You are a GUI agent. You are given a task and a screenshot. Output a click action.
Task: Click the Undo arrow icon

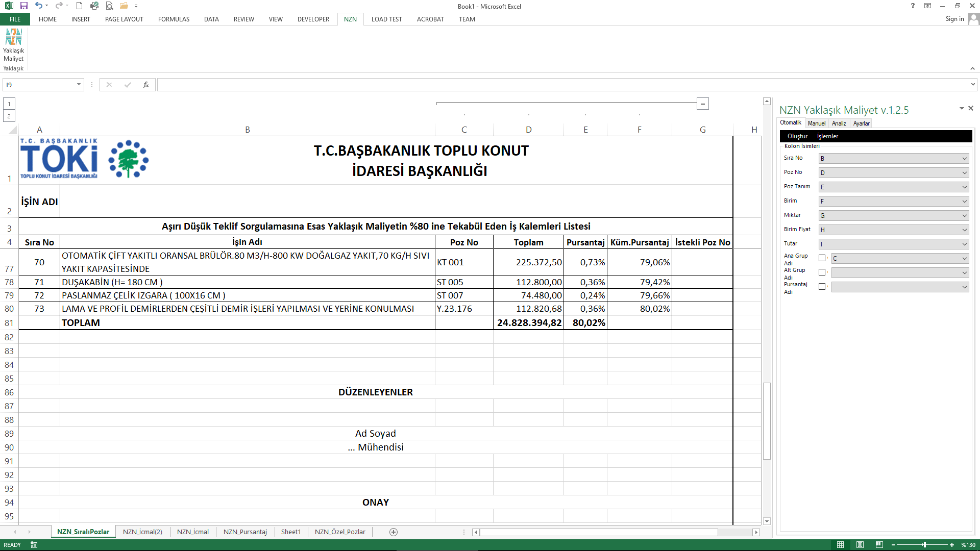39,6
